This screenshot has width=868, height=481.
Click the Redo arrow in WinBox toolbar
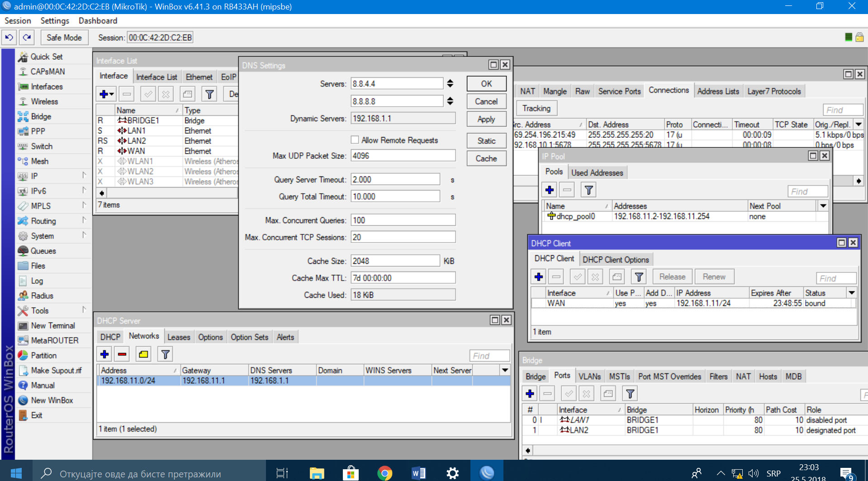27,38
